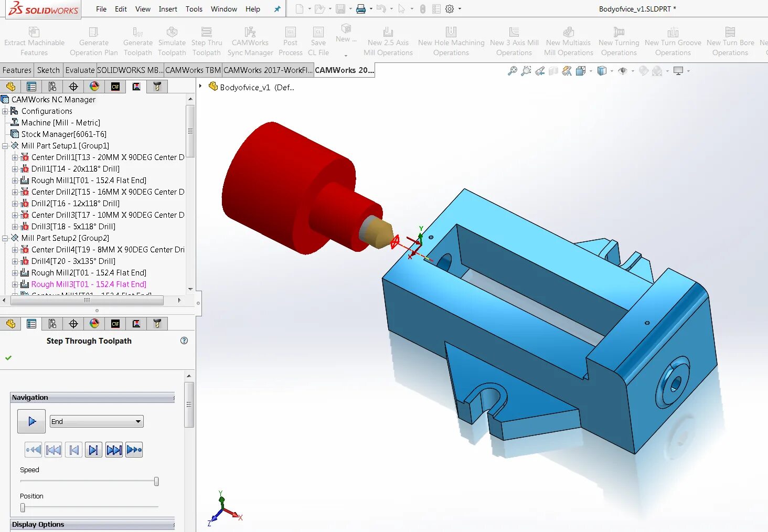Open the Options gear icon
Image resolution: width=768 pixels, height=532 pixels.
point(450,9)
